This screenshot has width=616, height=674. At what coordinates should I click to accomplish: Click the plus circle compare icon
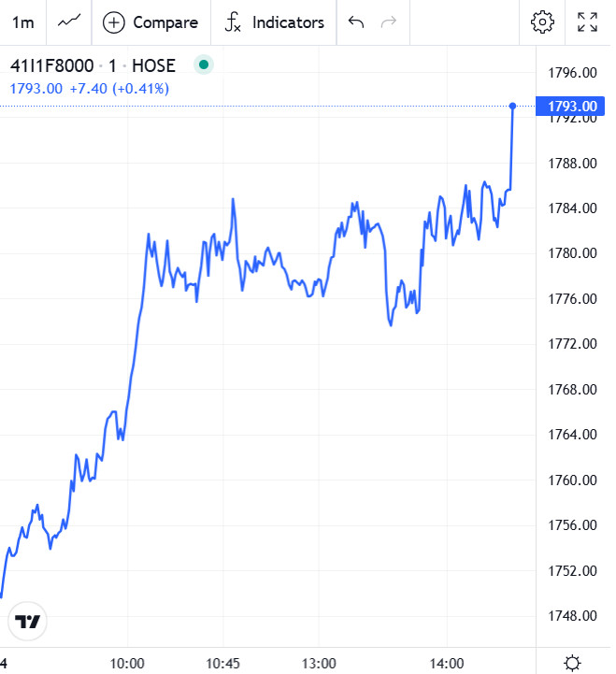click(114, 22)
